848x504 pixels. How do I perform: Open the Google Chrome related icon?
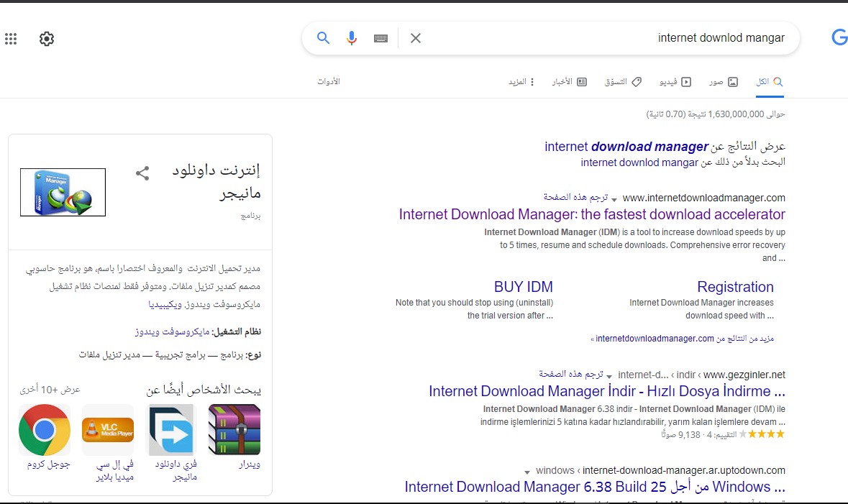click(45, 430)
